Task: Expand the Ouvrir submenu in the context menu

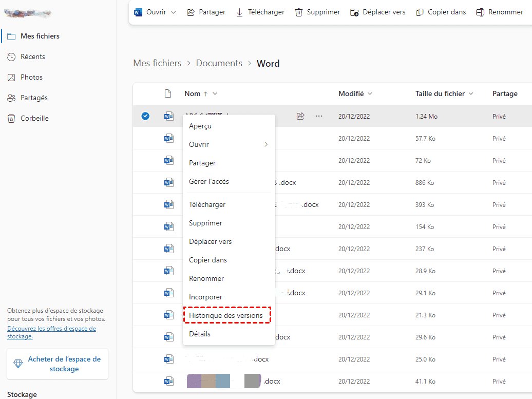Action: [265, 144]
